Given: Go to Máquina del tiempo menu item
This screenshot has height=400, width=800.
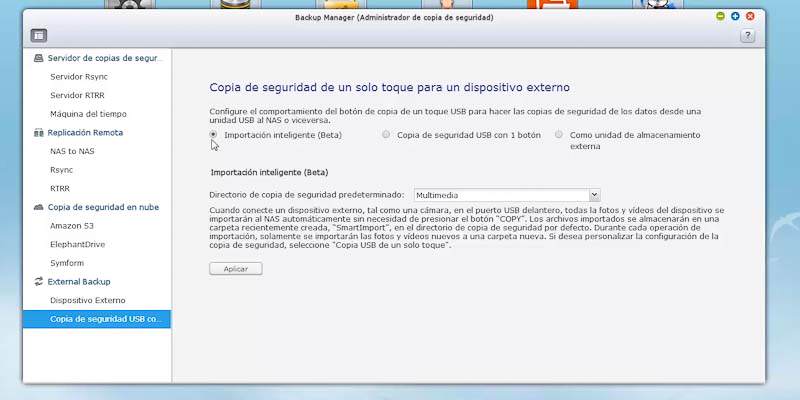Looking at the screenshot, I should pos(88,114).
